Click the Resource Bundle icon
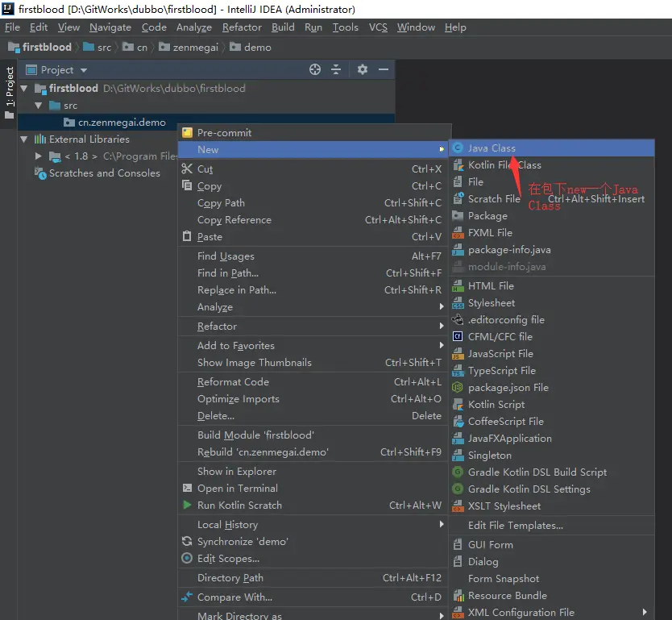Viewport: 672px width, 620px height. point(458,596)
